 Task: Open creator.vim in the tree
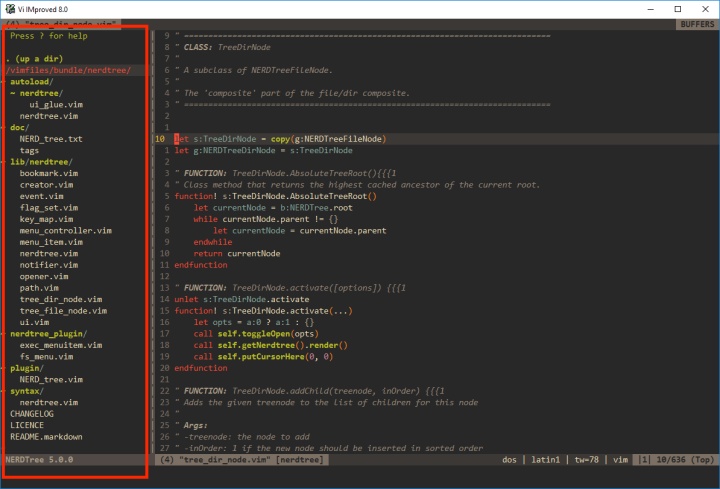[46, 185]
